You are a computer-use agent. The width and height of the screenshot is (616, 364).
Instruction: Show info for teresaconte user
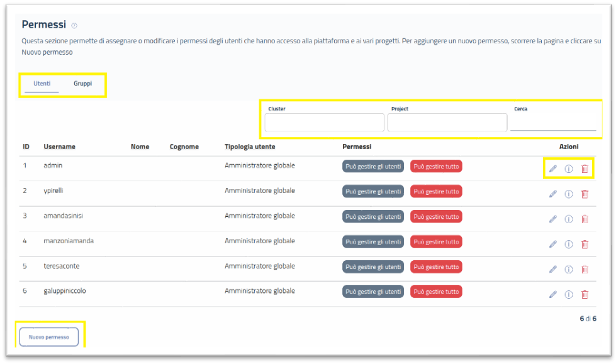pos(569,269)
